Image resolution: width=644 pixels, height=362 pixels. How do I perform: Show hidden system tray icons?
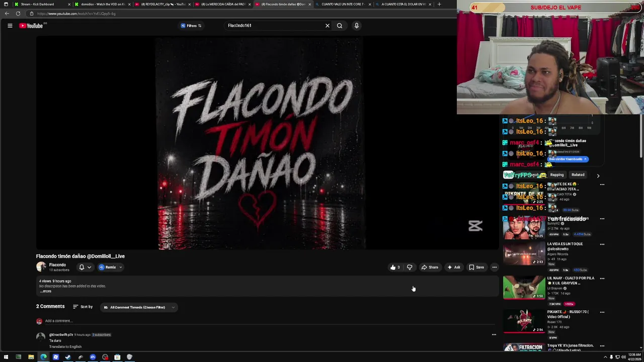(x=605, y=357)
